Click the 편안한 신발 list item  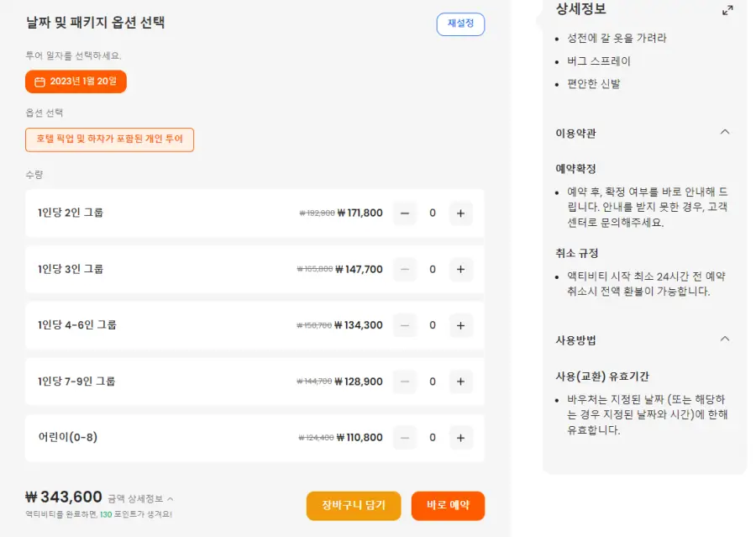pyautogui.click(x=594, y=84)
